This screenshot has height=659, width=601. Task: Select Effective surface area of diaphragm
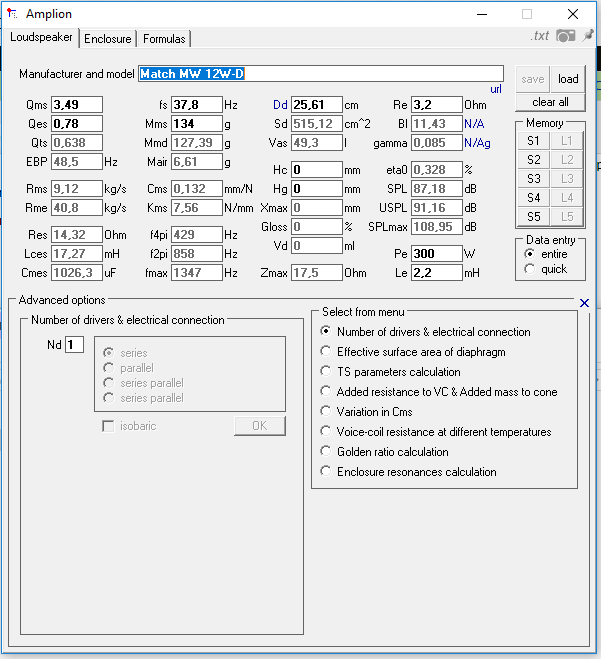(412, 352)
